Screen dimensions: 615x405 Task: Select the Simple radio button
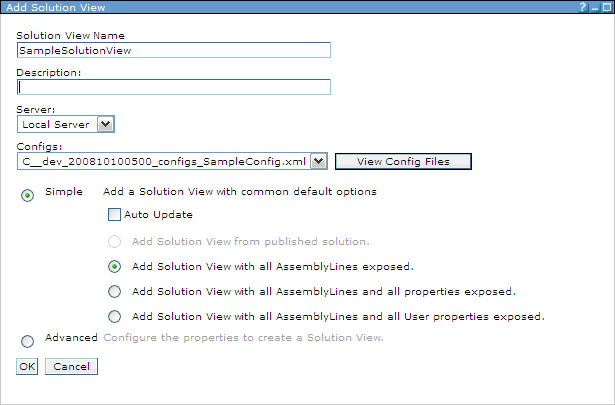pyautogui.click(x=27, y=195)
